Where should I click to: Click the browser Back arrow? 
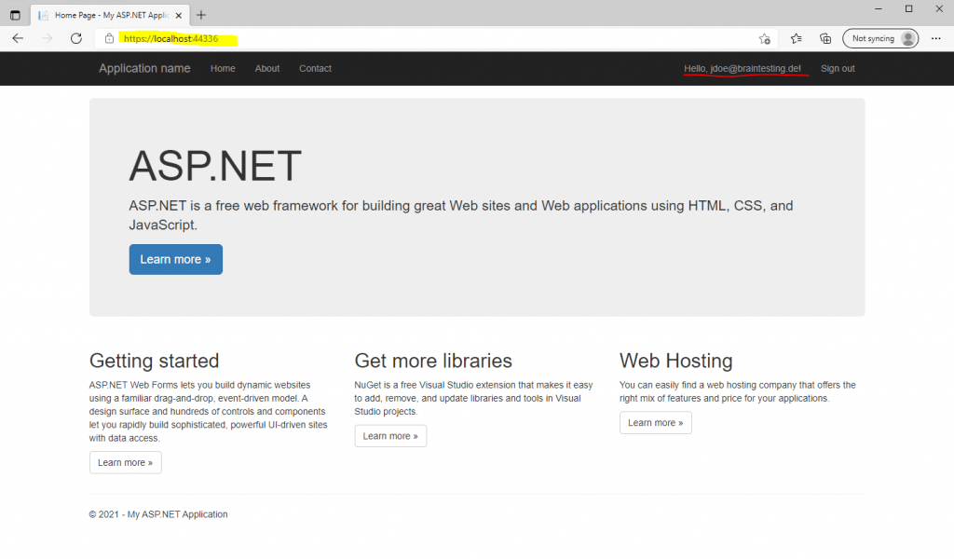tap(18, 38)
